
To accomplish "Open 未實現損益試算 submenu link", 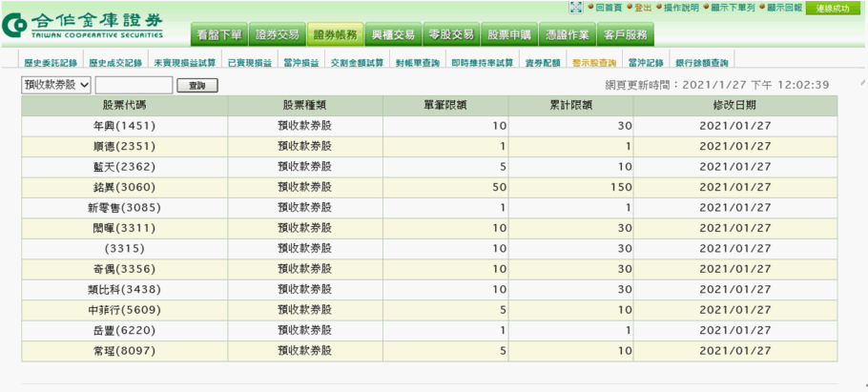I will pyautogui.click(x=185, y=63).
